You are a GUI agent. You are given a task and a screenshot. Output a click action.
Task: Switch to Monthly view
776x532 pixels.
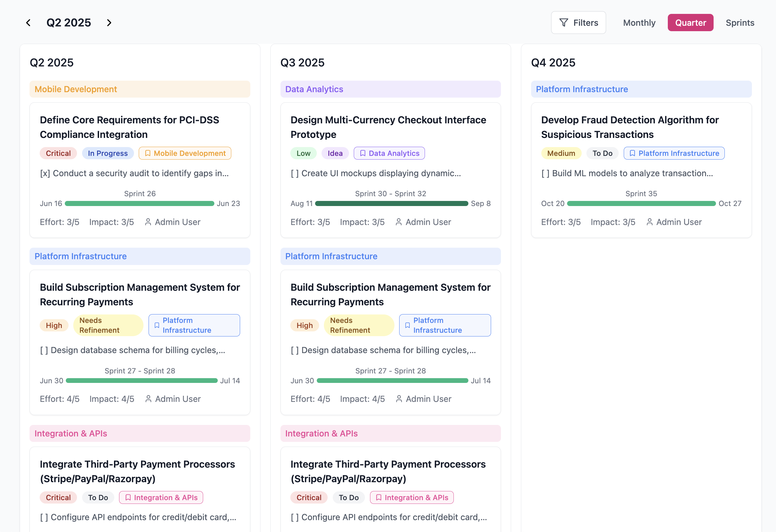[x=639, y=23]
